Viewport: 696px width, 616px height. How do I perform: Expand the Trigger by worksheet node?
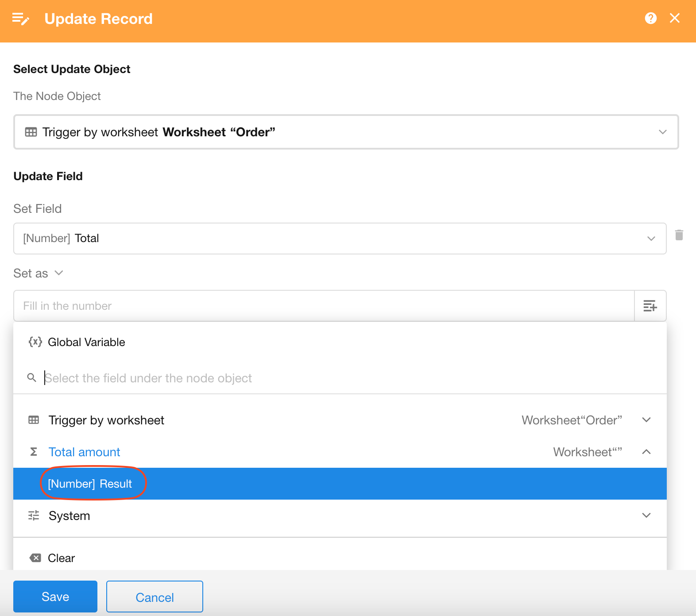646,420
